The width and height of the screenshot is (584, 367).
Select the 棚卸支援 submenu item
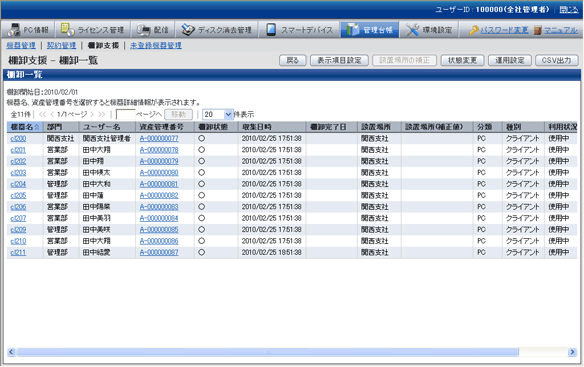coord(103,45)
